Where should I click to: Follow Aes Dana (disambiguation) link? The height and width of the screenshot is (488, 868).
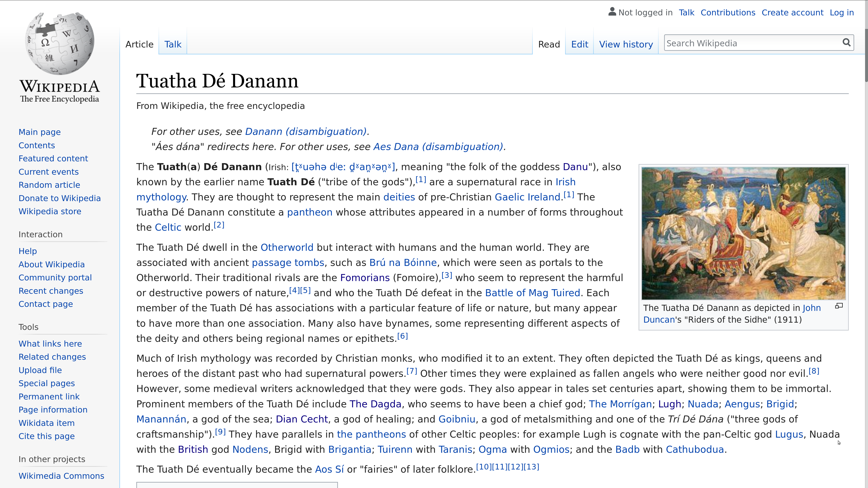click(438, 147)
